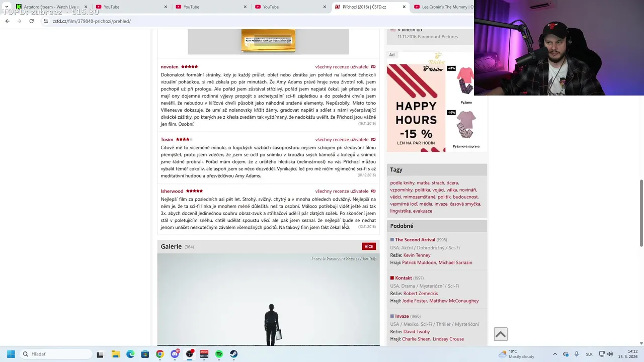The image size is (644, 362).
Task: Reload the current page
Action: click(x=31, y=21)
